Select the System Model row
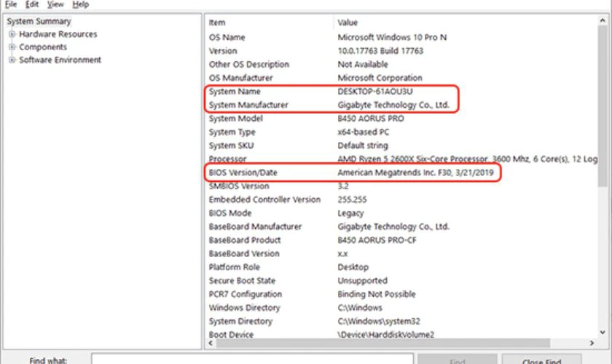 (401, 119)
